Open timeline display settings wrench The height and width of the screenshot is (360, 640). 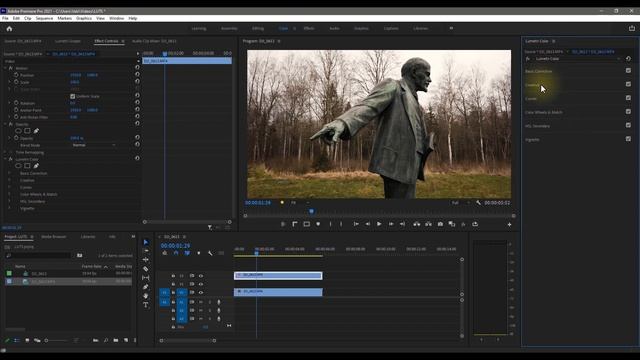pos(210,253)
